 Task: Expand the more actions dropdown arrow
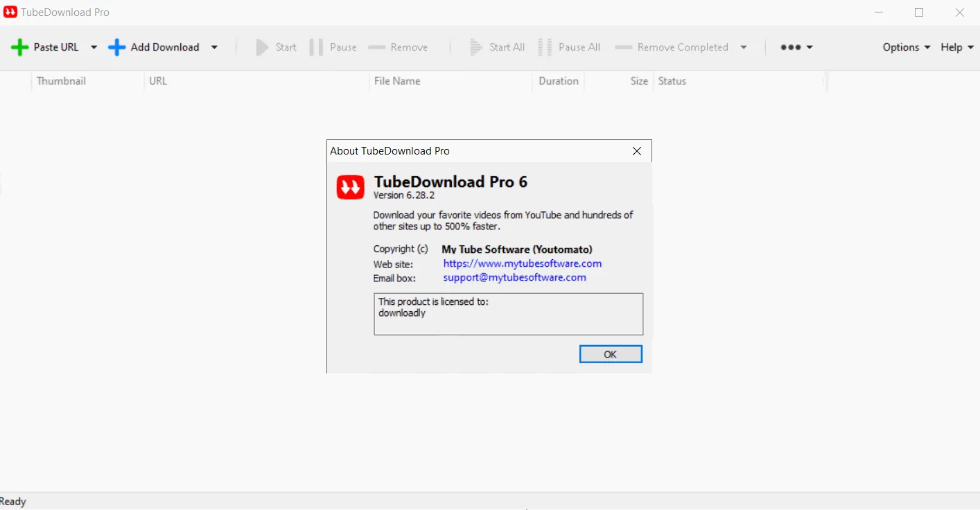[810, 47]
